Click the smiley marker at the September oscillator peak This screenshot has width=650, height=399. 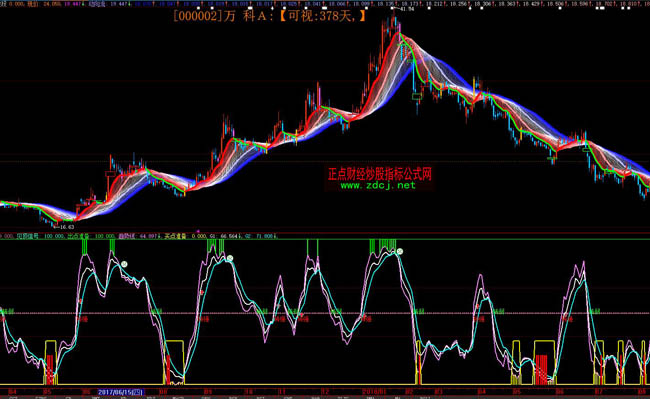click(x=230, y=259)
